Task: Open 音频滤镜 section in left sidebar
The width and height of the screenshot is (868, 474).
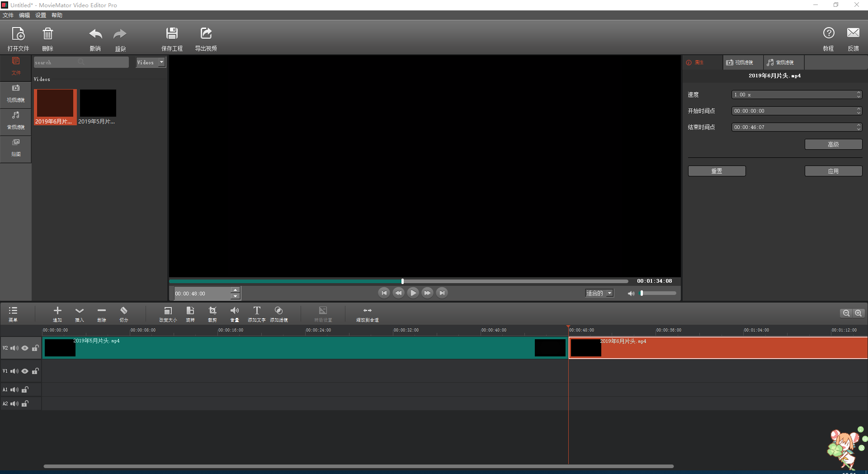Action: click(x=16, y=121)
